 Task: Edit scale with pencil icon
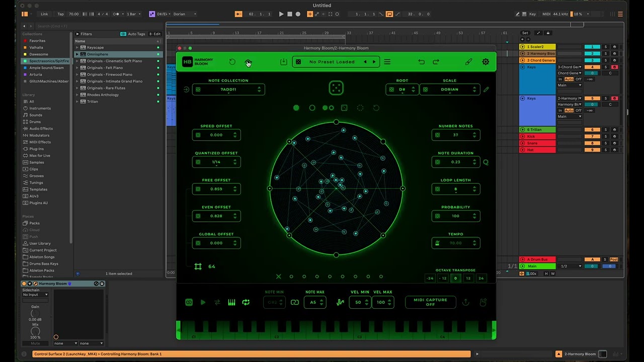click(486, 89)
